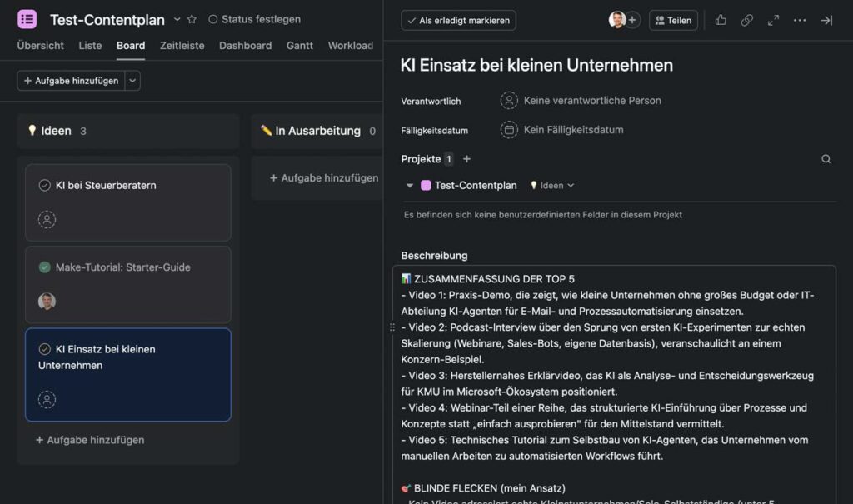
Task: Add task to another project with plus
Action: click(466, 159)
